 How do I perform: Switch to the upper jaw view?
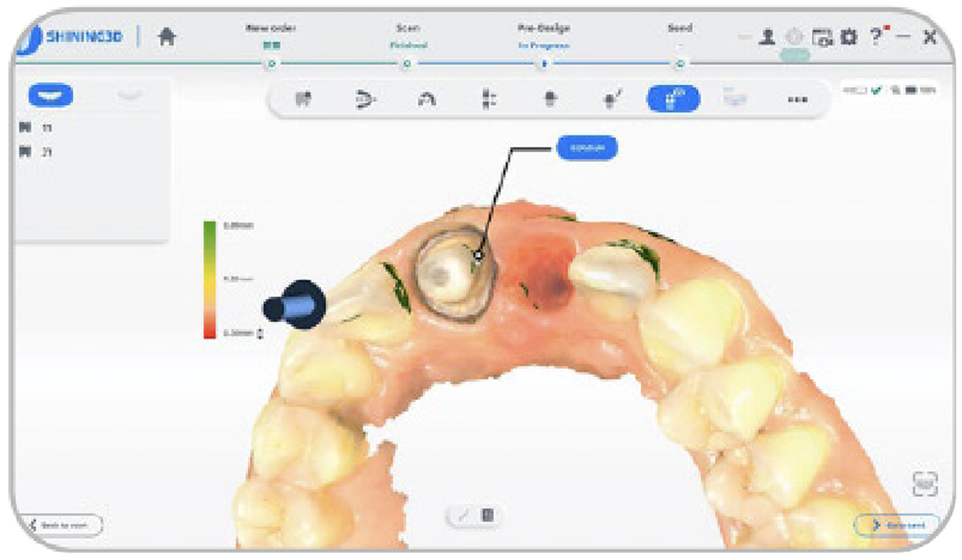click(51, 95)
